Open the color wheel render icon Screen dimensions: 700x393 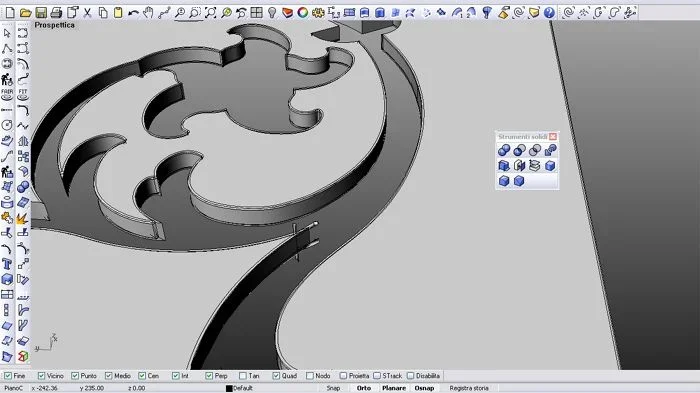tap(303, 13)
